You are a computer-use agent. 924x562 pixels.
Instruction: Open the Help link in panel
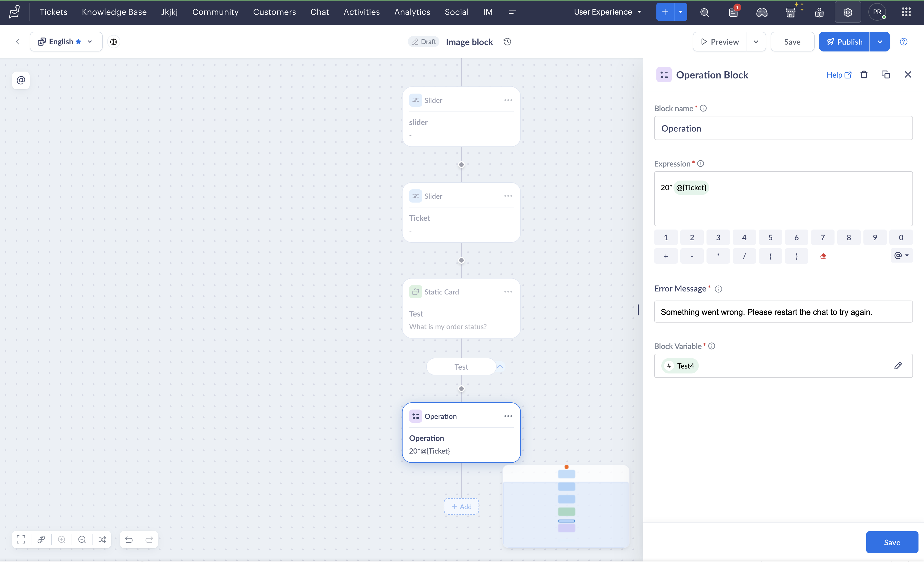[x=838, y=75]
